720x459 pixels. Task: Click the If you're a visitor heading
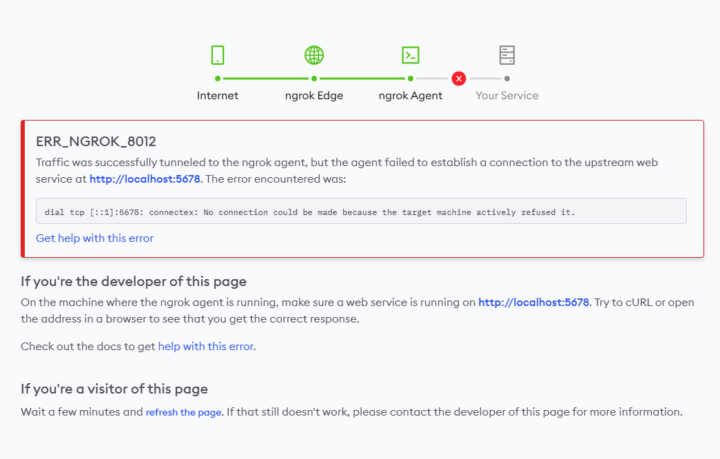coord(114,389)
